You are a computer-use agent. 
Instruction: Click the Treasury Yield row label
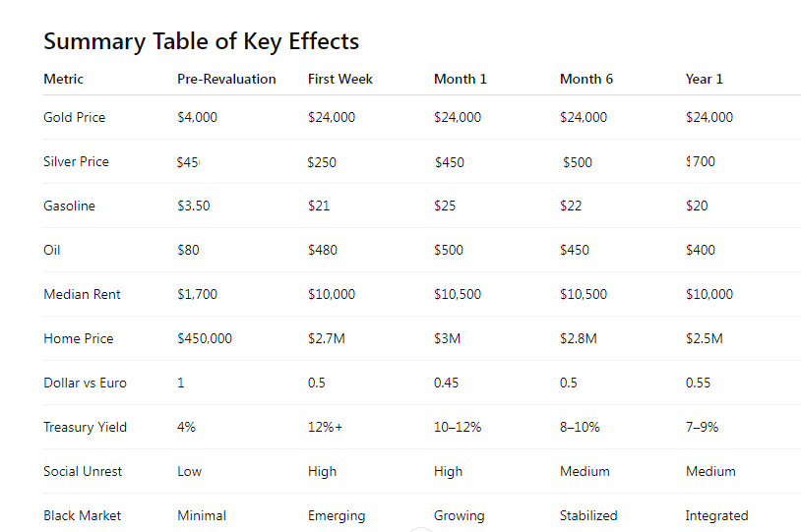point(85,427)
